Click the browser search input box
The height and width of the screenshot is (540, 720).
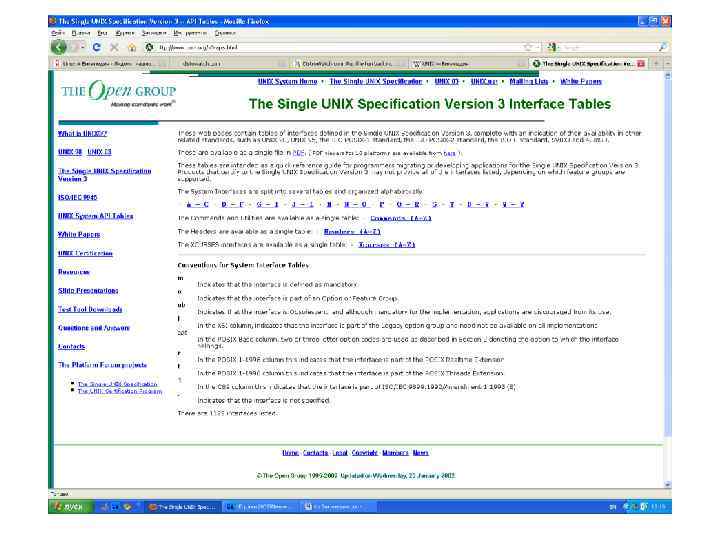pos(608,47)
